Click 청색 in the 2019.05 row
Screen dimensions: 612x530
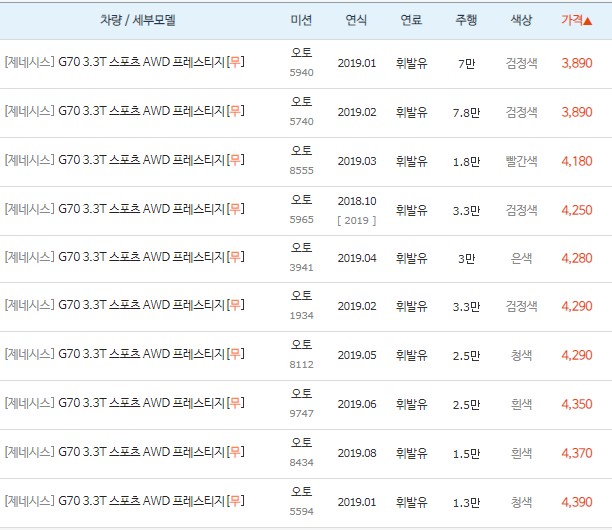521,355
